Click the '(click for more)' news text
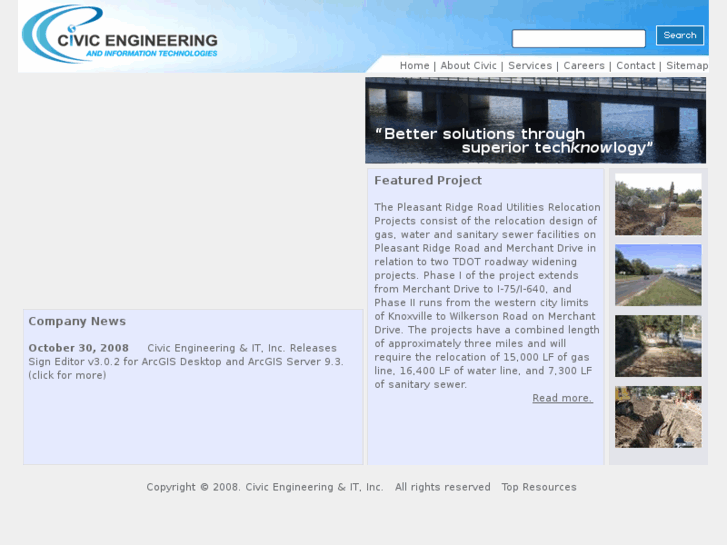Viewport: 727px width, 545px height. click(x=67, y=375)
